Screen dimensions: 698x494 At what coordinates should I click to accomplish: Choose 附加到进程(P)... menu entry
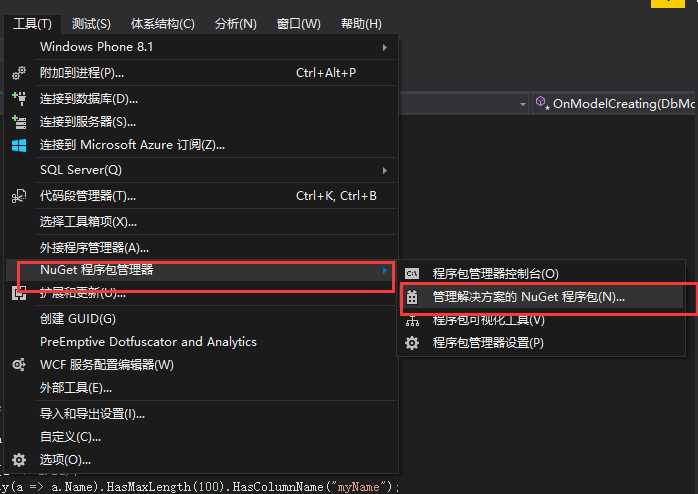(x=201, y=73)
